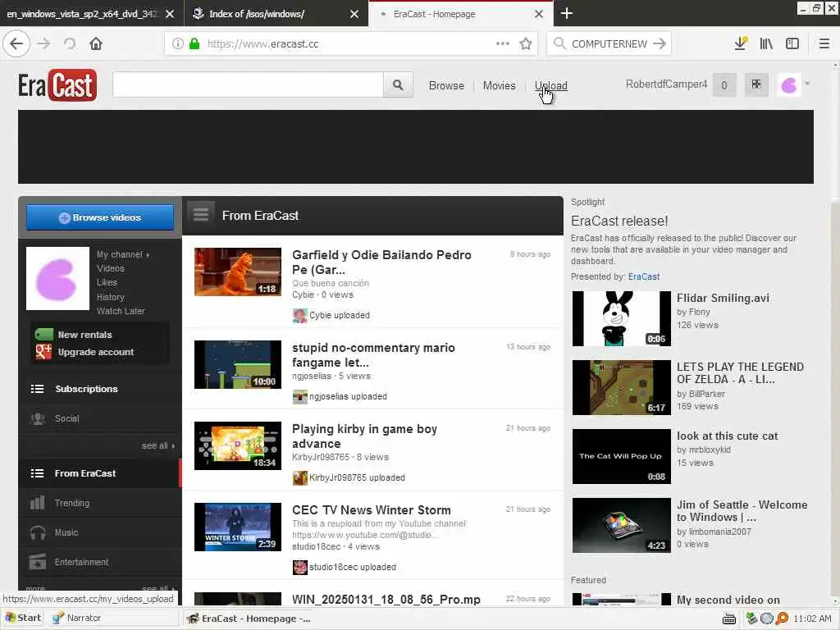Click the guide hamburger icon beside From EraCast

click(x=201, y=214)
